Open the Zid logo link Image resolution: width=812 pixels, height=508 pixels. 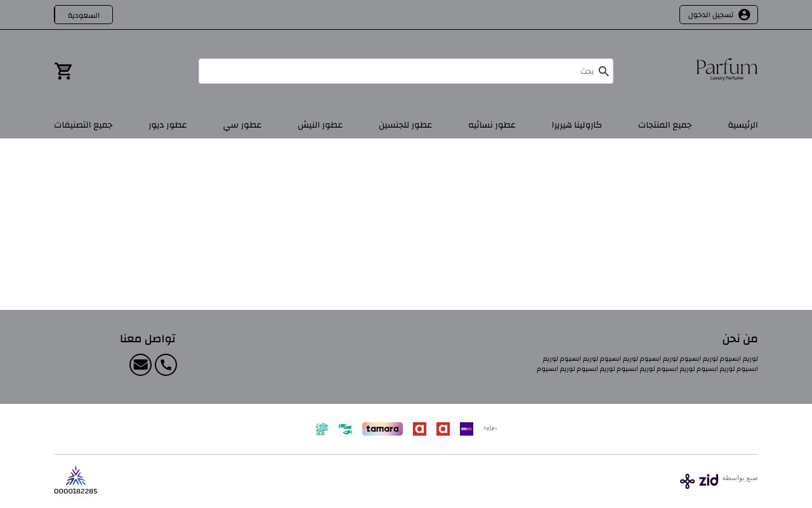pos(699,481)
